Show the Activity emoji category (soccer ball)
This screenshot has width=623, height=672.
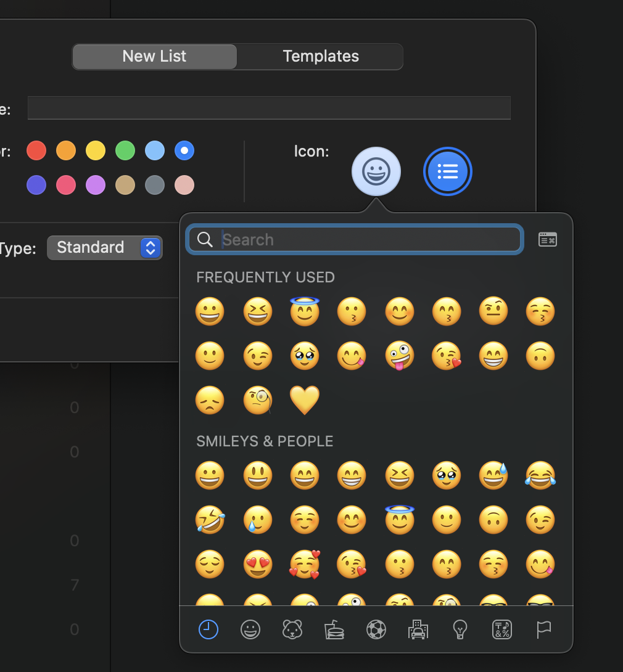point(376,629)
